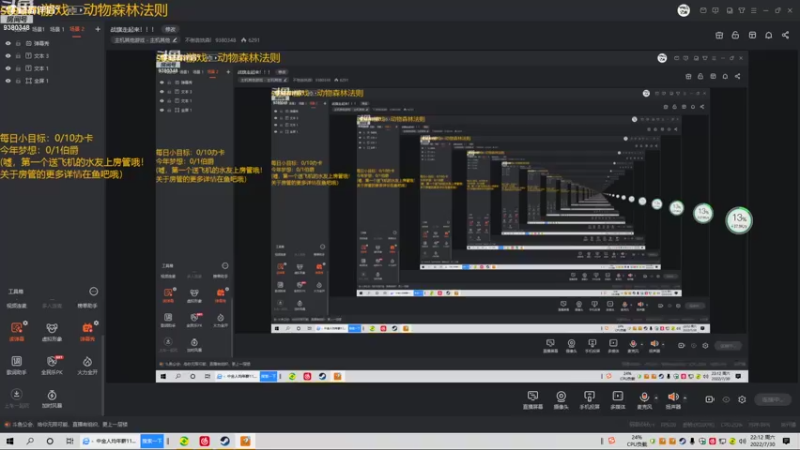This screenshot has height=450, width=800.
Task: Open the hamburger menu in title bar
Action: (x=754, y=10)
